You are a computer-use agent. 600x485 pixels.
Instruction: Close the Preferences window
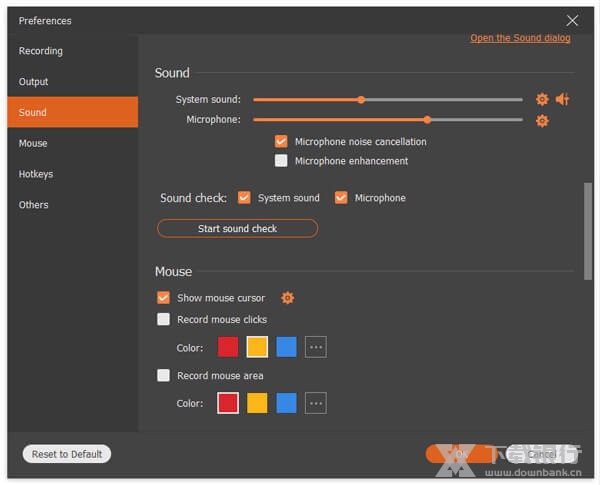point(572,20)
